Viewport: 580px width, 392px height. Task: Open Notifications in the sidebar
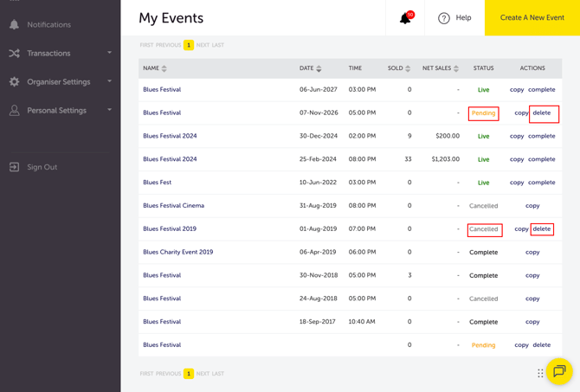(x=48, y=25)
